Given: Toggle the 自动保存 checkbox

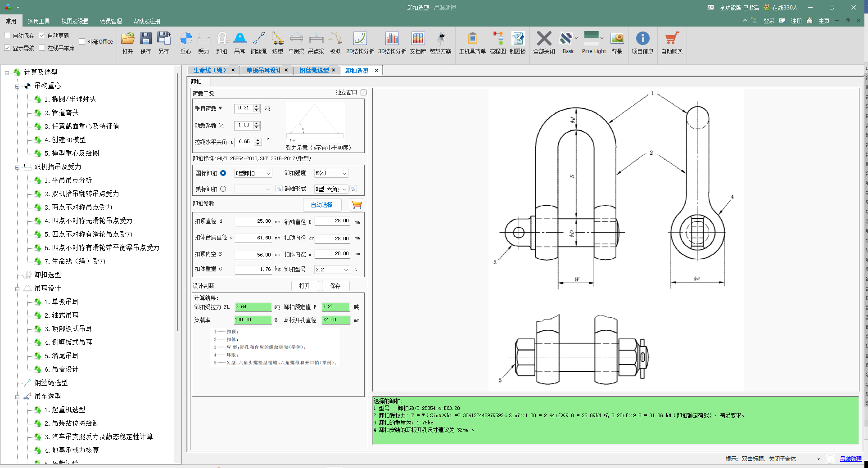Looking at the screenshot, I should point(8,35).
